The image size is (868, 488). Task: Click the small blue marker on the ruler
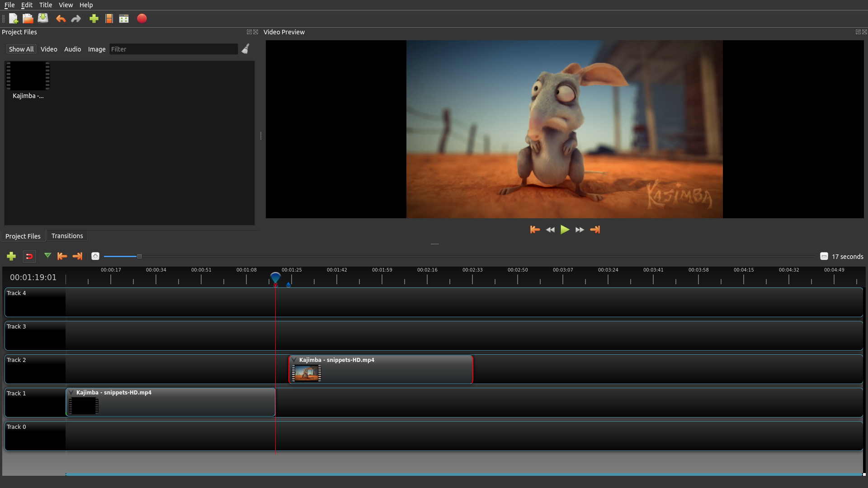click(x=288, y=285)
